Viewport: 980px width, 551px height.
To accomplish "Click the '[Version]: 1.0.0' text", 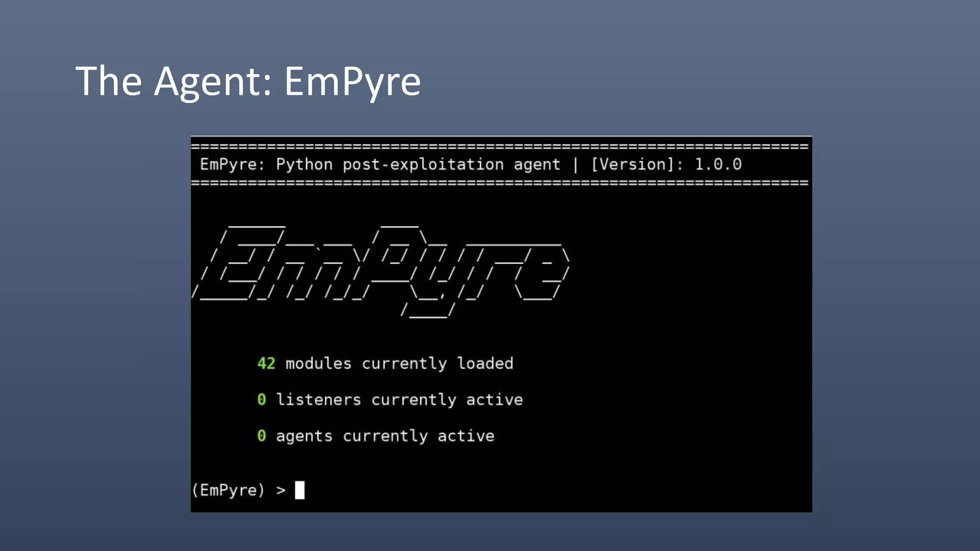I will click(667, 165).
